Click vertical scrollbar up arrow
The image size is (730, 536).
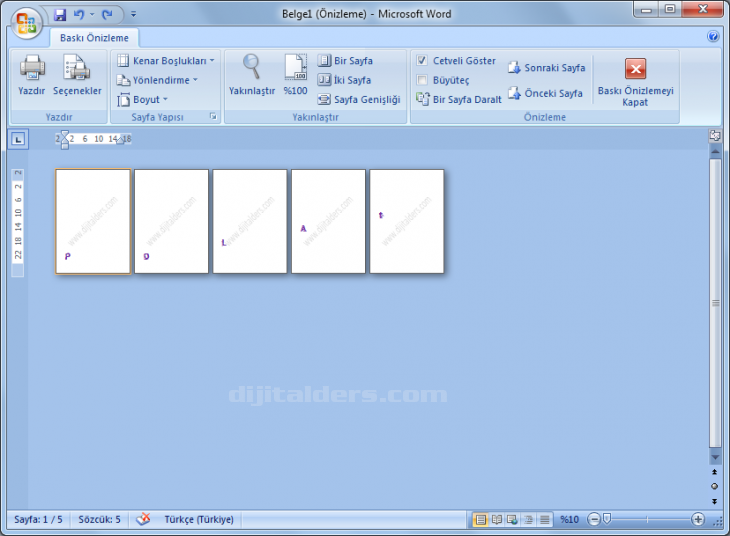coord(715,152)
